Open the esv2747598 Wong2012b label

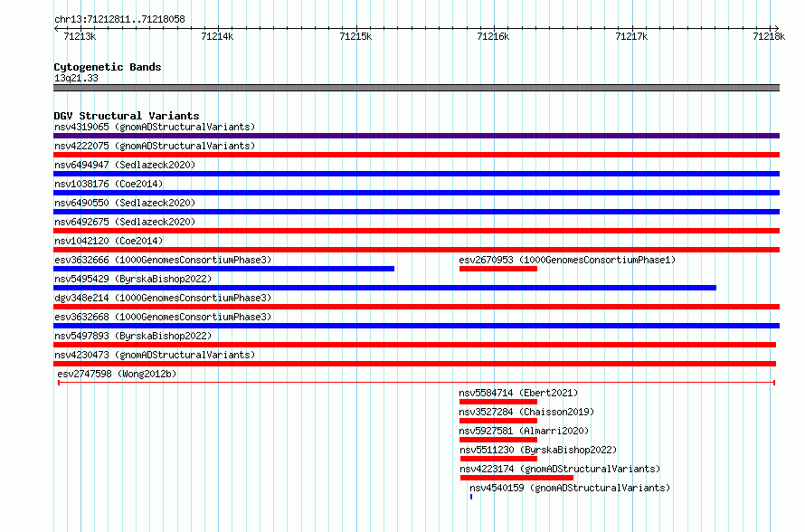(x=117, y=374)
